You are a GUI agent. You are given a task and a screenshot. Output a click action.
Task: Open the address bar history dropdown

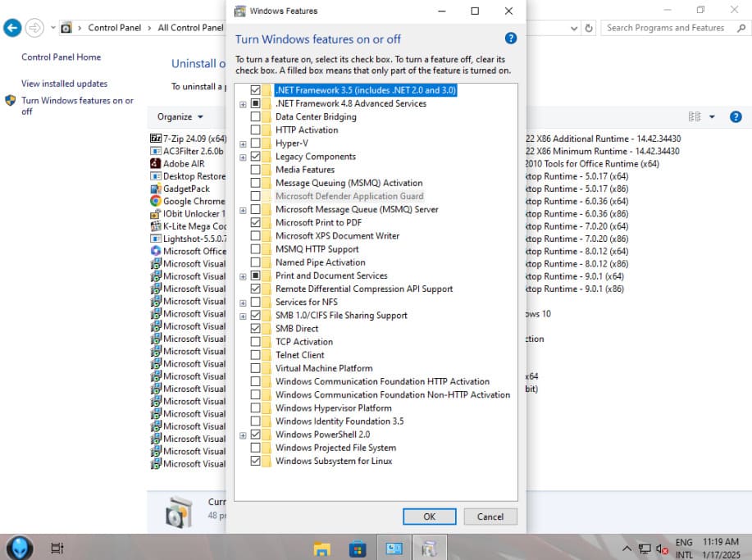(x=573, y=29)
